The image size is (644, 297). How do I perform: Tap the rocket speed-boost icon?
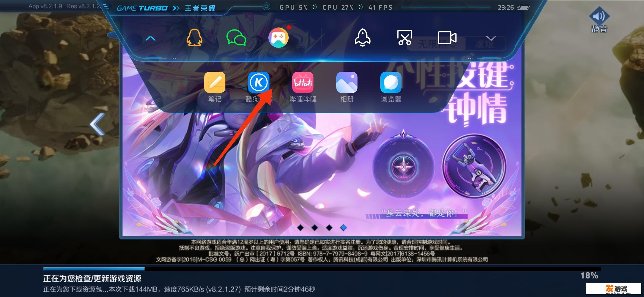[x=362, y=37]
